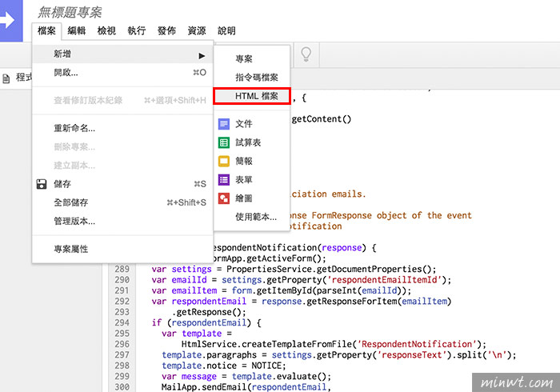Screen dimensions: 560x392
Task: Choose 簡報 in the submenu
Action: pyautogui.click(x=252, y=161)
